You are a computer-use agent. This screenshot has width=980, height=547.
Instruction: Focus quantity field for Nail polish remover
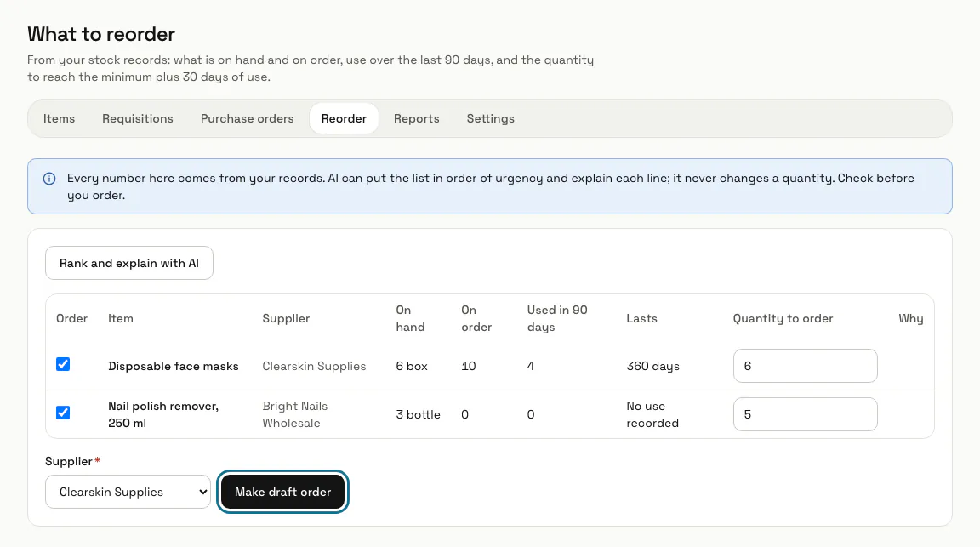tap(805, 414)
